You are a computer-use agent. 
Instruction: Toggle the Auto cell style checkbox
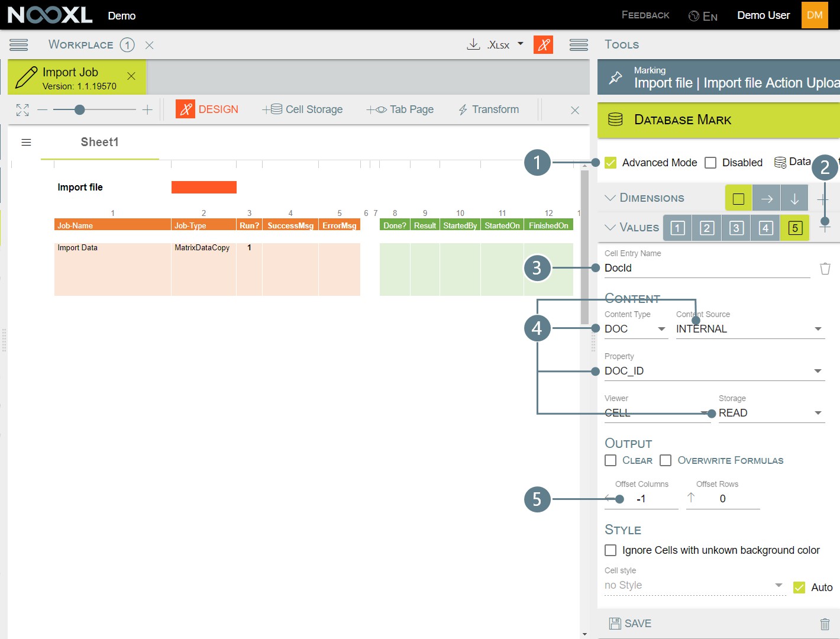(799, 588)
